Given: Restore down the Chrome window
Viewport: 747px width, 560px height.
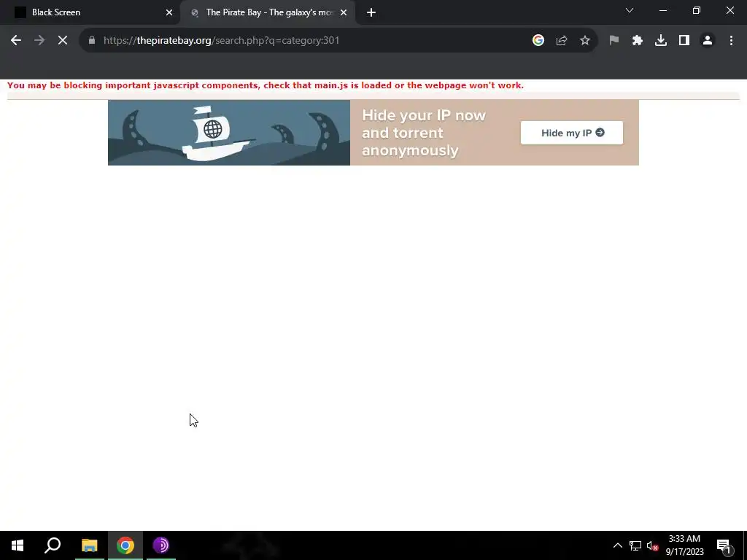Looking at the screenshot, I should pyautogui.click(x=697, y=10).
